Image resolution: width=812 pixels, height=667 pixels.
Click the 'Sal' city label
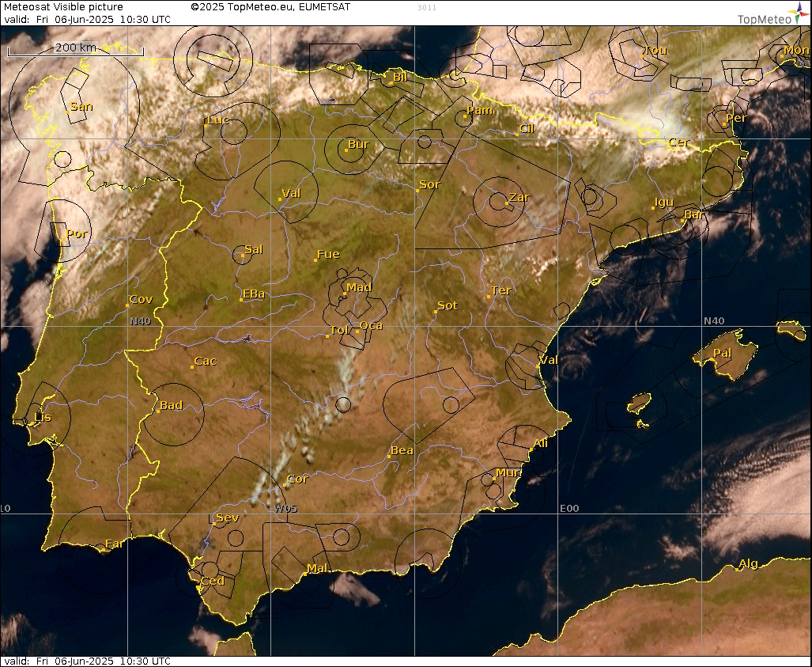pos(254,248)
